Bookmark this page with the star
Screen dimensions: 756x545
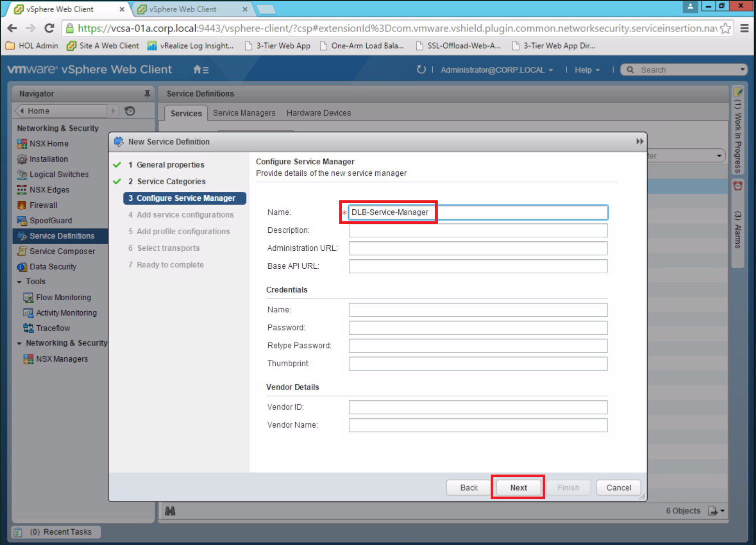tap(726, 28)
